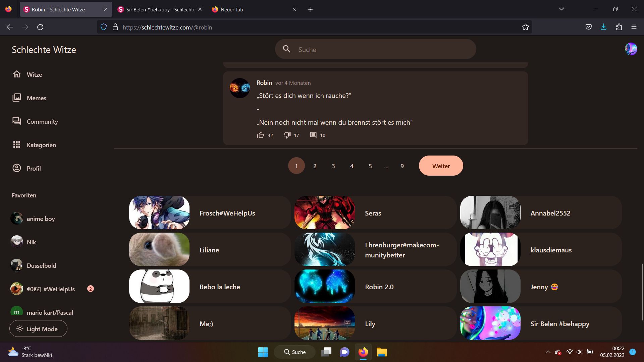Open comments via the comment icon
The width and height of the screenshot is (644, 362).
point(313,135)
